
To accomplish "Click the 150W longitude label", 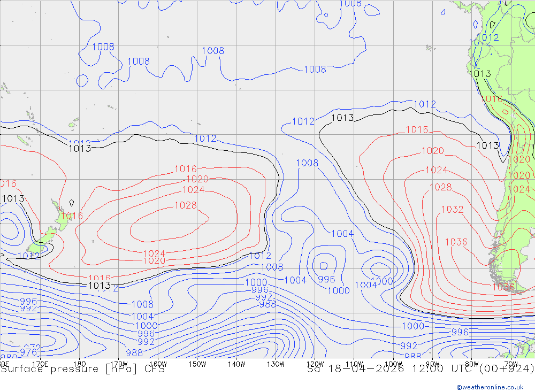I will (197, 364).
